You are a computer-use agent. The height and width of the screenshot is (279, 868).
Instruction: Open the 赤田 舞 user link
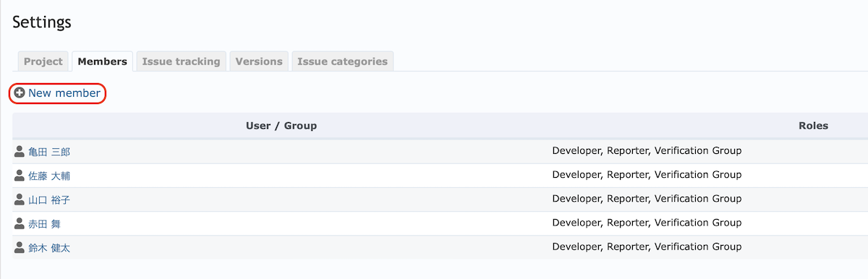44,224
